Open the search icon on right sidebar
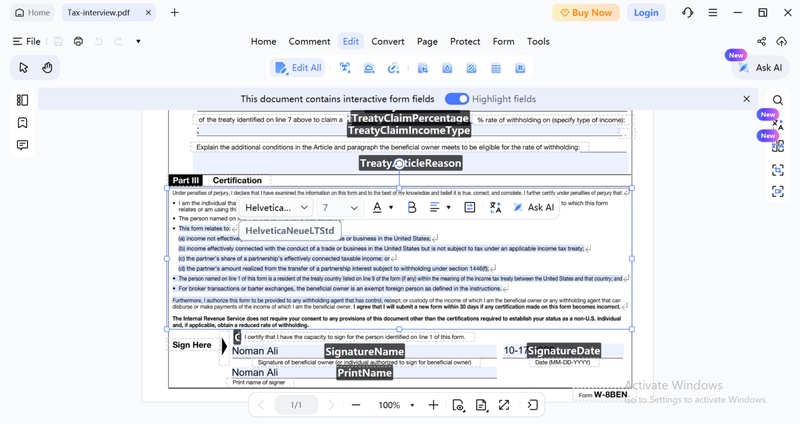 778,100
